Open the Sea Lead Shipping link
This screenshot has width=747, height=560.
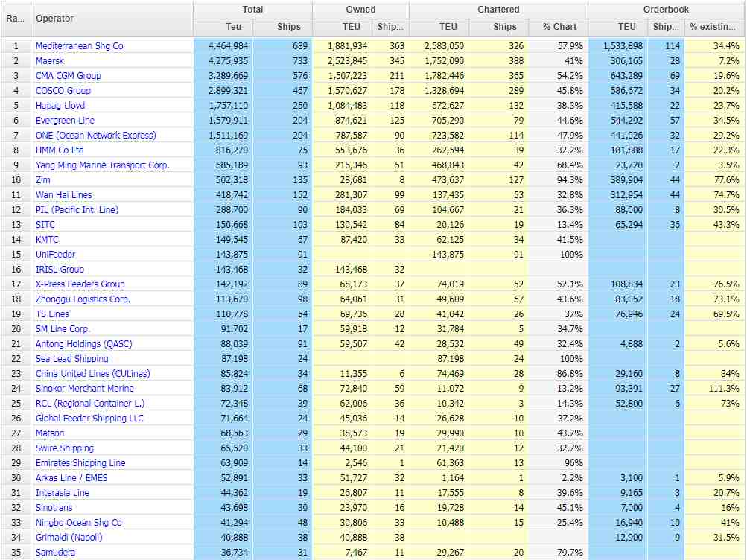coord(72,358)
